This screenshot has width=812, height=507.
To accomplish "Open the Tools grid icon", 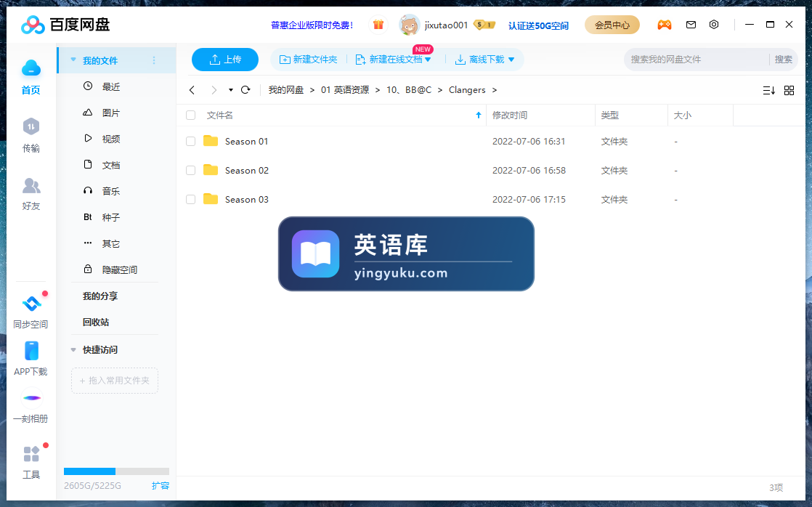I will point(31,454).
